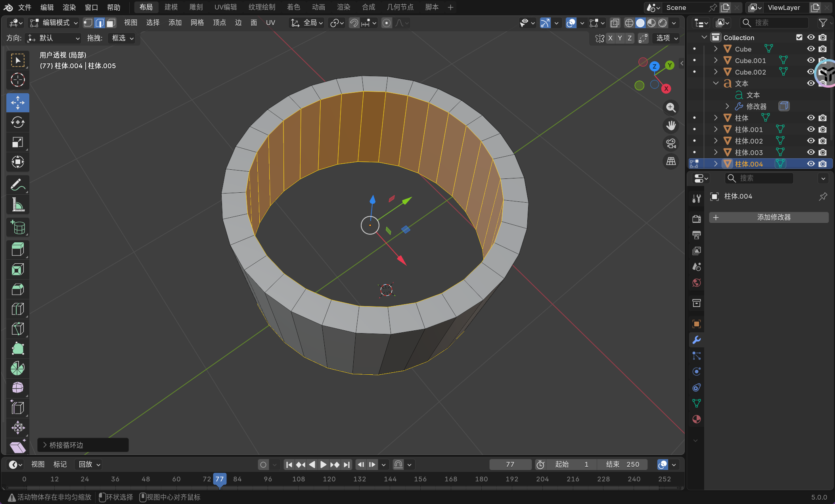Select the Extrude Region tool

(x=17, y=250)
